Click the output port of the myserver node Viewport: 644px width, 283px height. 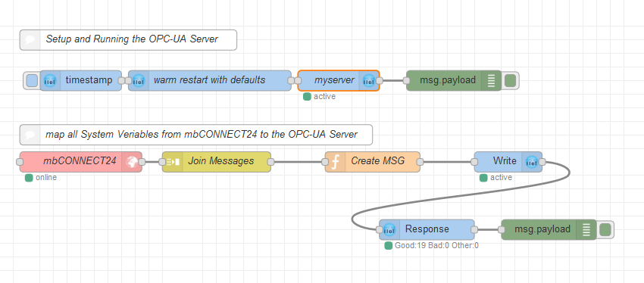point(380,80)
